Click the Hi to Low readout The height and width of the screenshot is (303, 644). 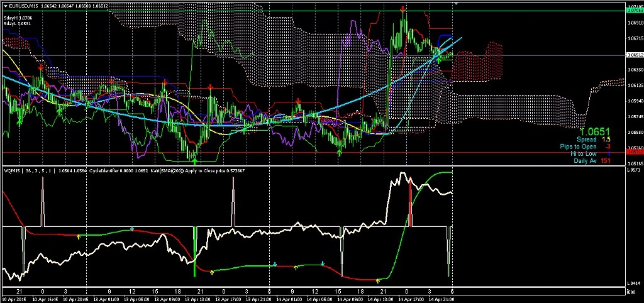point(590,153)
